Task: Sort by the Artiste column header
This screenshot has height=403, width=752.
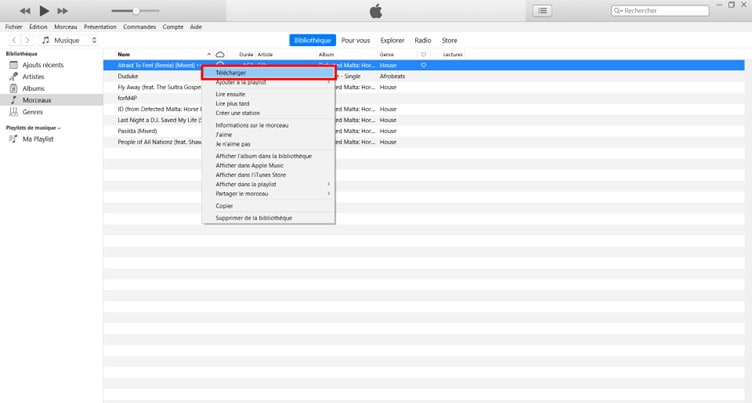Action: pyautogui.click(x=265, y=54)
